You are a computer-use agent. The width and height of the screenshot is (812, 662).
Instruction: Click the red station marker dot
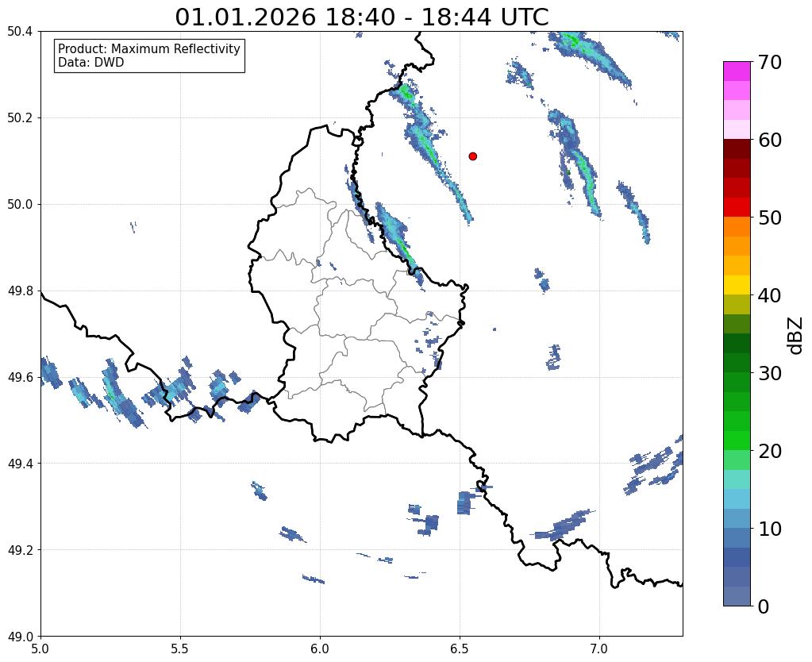point(473,156)
